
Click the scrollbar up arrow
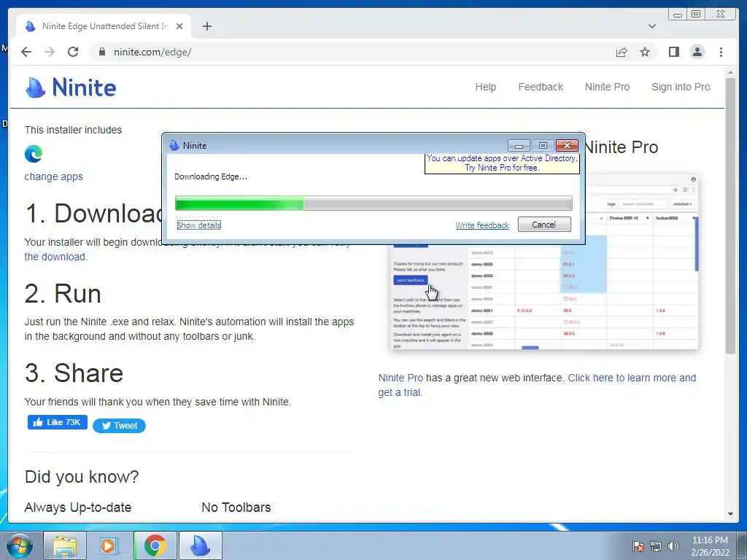click(730, 72)
